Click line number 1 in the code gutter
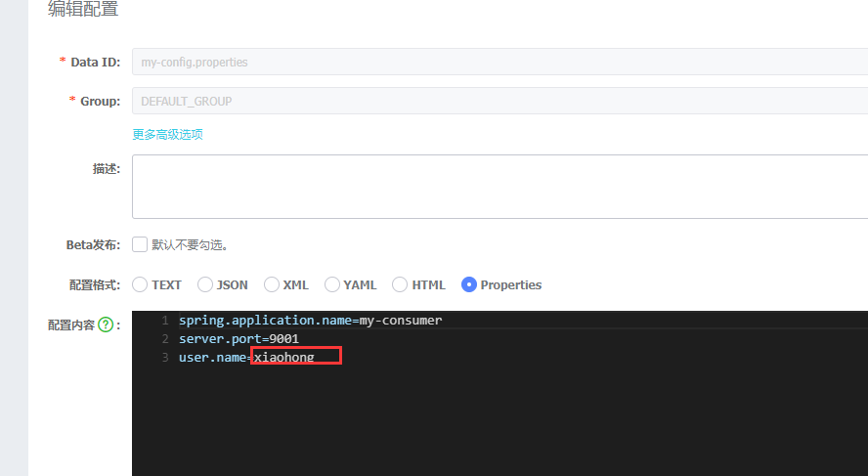 pyautogui.click(x=165, y=321)
